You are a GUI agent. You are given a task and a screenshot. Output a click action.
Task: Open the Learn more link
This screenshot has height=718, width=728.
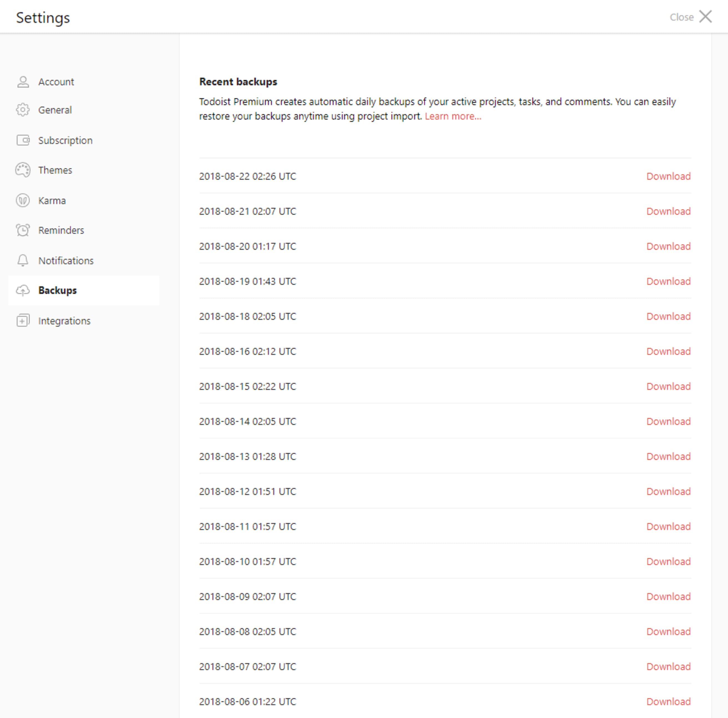click(x=453, y=116)
